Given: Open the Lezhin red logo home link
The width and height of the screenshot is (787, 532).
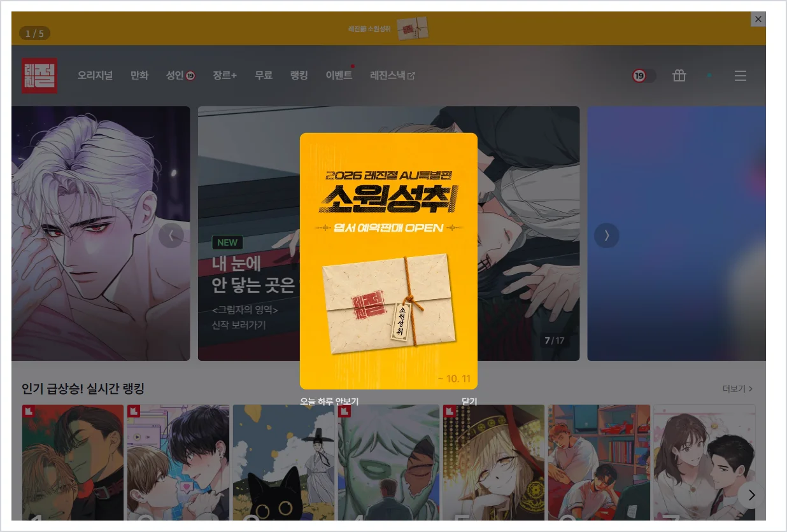Looking at the screenshot, I should 39,76.
